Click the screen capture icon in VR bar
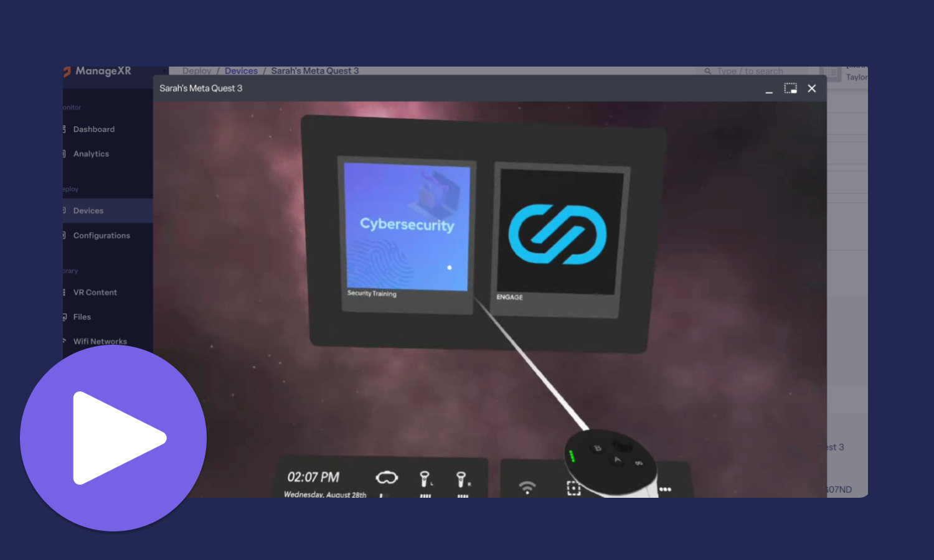 coord(573,488)
